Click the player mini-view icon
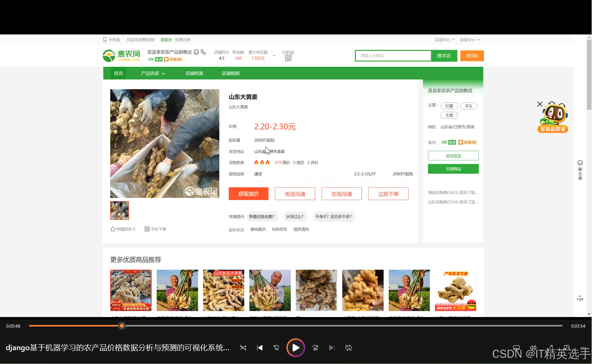This screenshot has width=592, height=364. (x=566, y=348)
